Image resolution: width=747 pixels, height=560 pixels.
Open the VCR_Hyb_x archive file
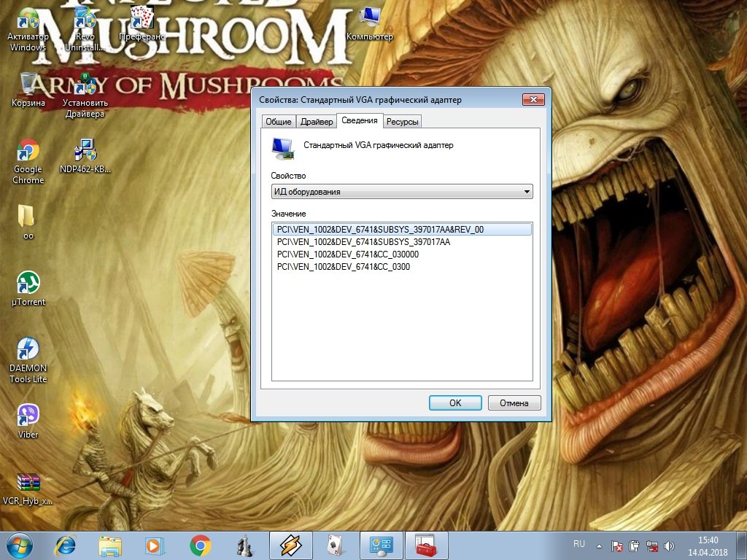click(28, 489)
